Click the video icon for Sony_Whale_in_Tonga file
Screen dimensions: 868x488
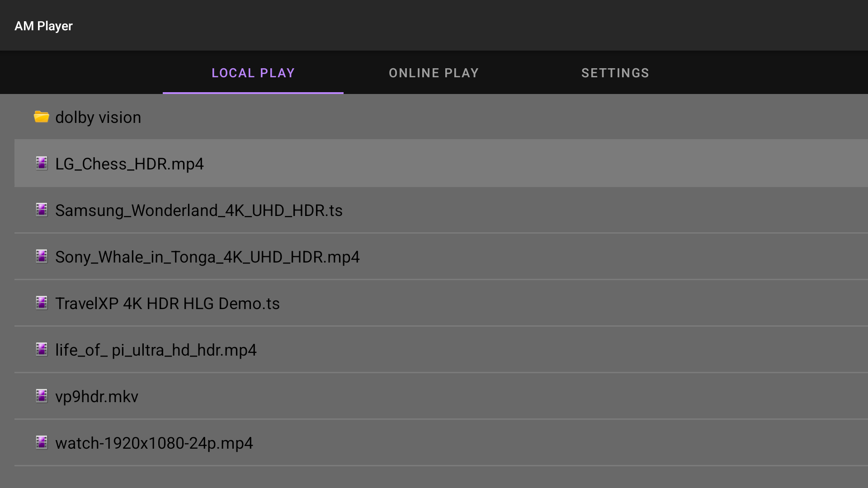42,256
